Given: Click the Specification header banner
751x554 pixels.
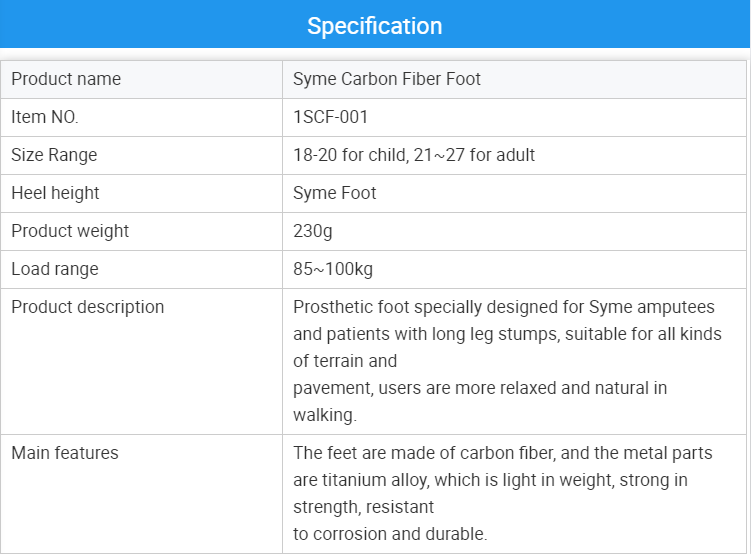Looking at the screenshot, I should point(375,24).
